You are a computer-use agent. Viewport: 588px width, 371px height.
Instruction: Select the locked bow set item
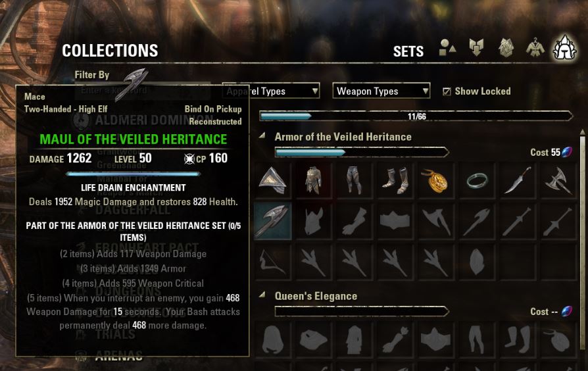tap(273, 262)
